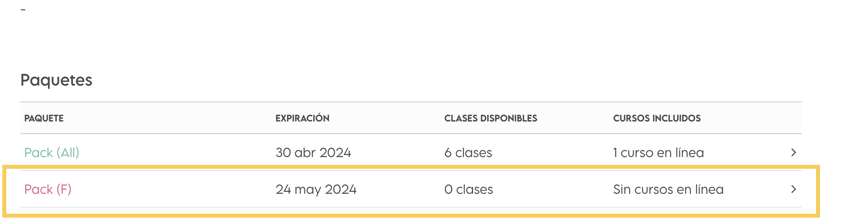
Task: Click the 24 may 2024 expiration date
Action: coord(316,189)
